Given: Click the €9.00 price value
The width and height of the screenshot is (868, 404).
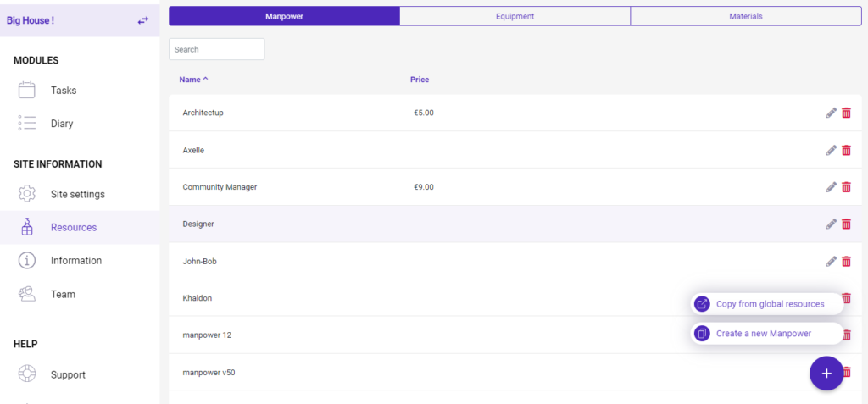Looking at the screenshot, I should 424,187.
